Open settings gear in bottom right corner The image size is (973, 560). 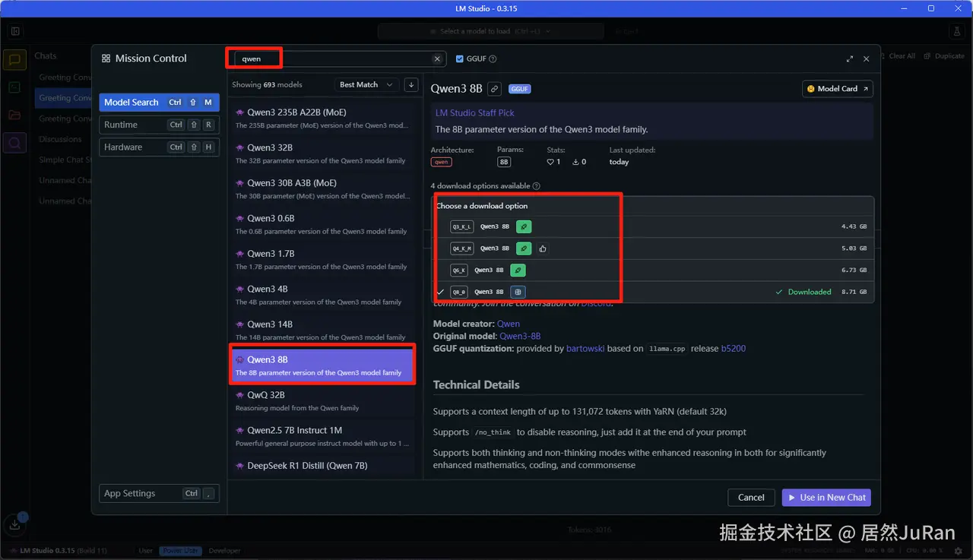[959, 551]
